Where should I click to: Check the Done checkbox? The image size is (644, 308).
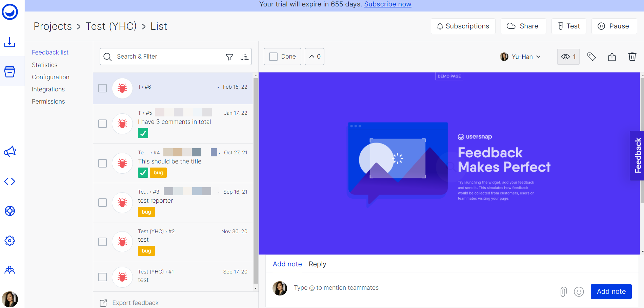tap(273, 57)
